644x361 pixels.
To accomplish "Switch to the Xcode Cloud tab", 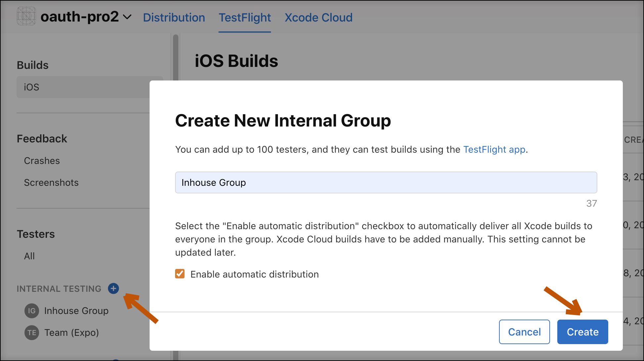I will [x=318, y=17].
